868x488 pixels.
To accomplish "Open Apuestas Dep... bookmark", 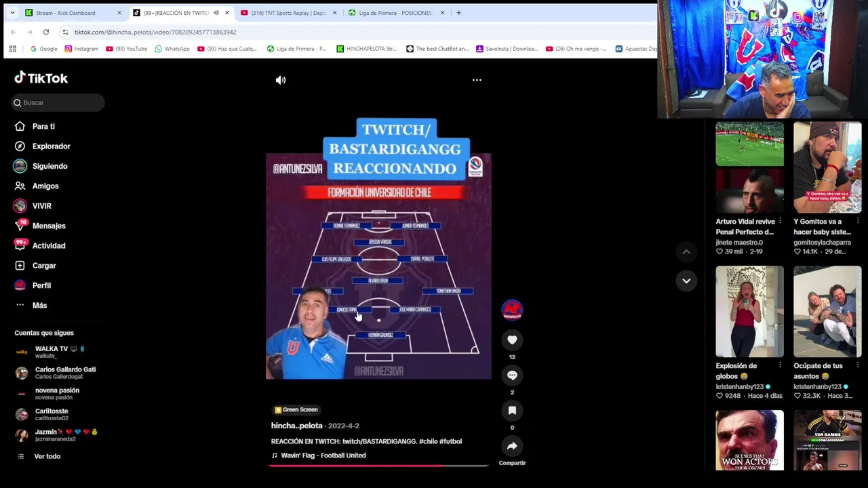I will (636, 49).
